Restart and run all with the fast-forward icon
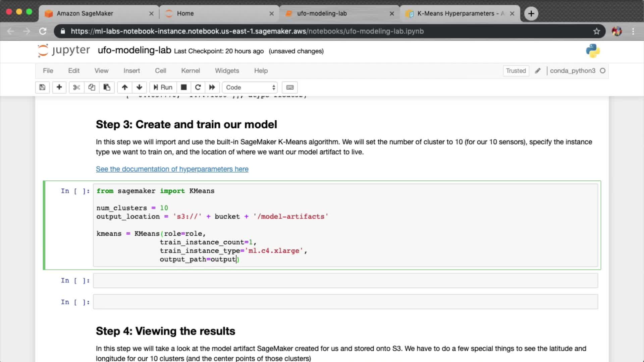This screenshot has height=362, width=644. point(212,87)
